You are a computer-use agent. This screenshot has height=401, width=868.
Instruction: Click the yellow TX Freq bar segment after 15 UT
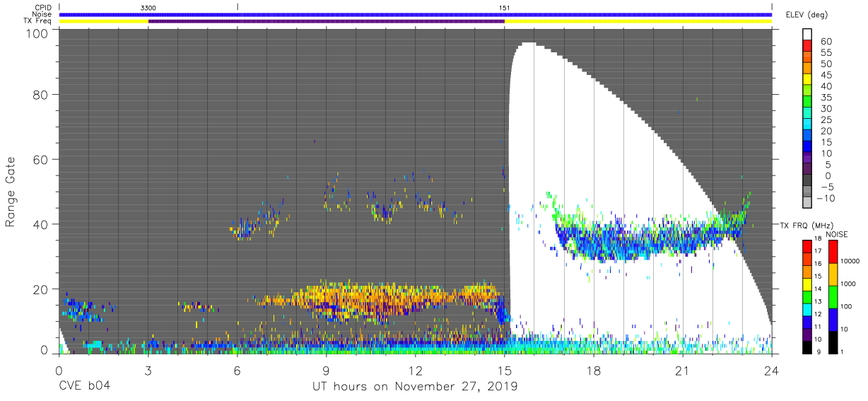click(x=638, y=21)
